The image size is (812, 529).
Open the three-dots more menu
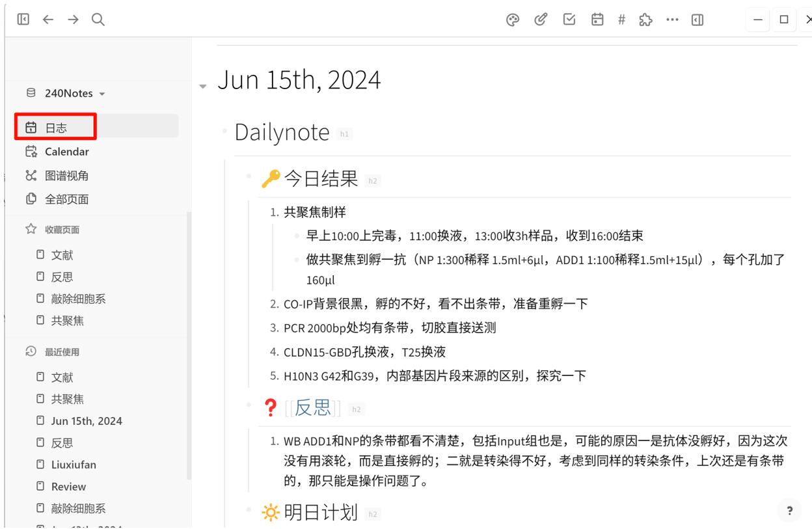click(x=673, y=20)
